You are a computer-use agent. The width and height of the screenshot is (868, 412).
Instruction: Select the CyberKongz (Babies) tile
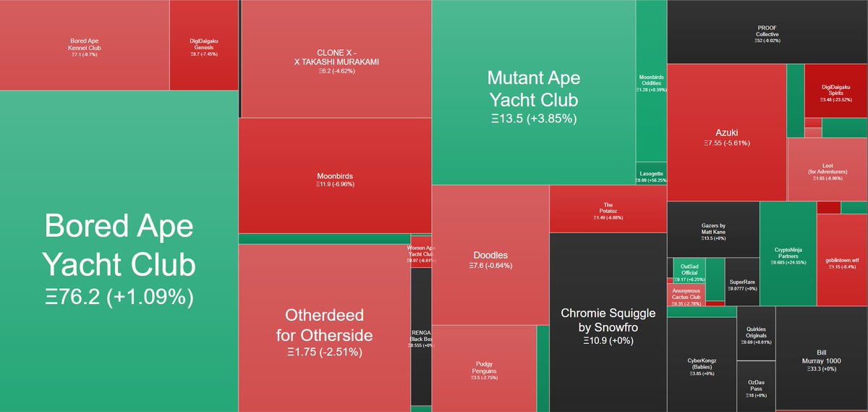click(701, 365)
